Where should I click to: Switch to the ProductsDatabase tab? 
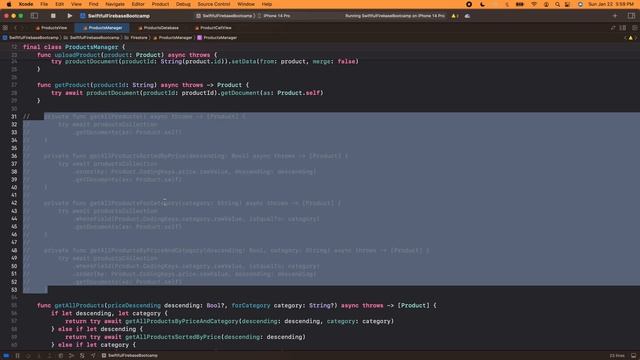159,28
